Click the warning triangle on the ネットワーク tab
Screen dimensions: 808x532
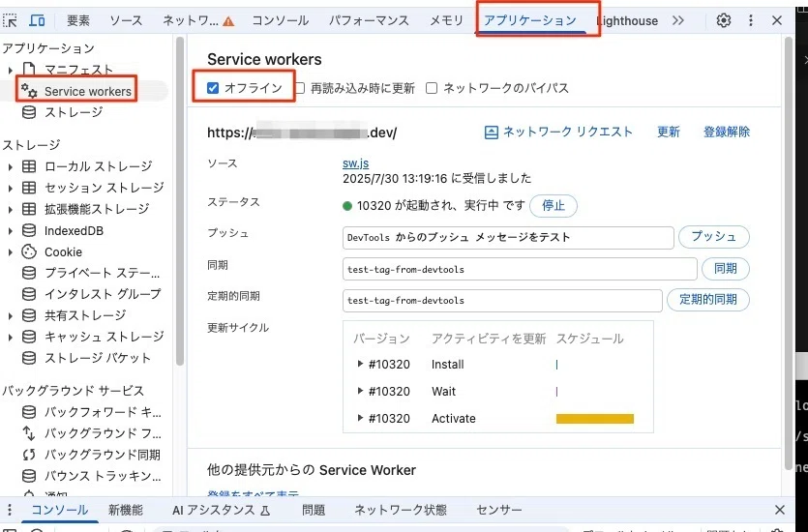(x=228, y=21)
